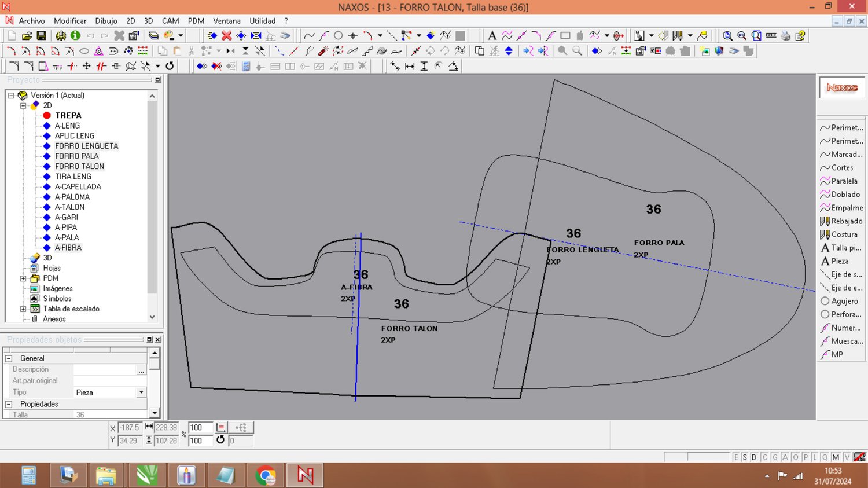Collapse the 2D tree node
Viewport: 868px width, 488px height.
pos(23,105)
